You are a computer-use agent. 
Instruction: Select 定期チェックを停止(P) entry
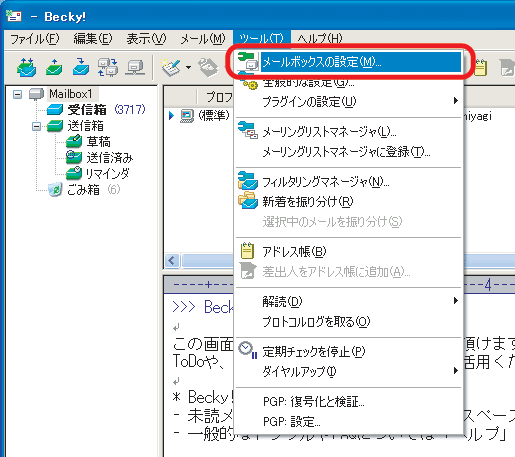[349, 351]
